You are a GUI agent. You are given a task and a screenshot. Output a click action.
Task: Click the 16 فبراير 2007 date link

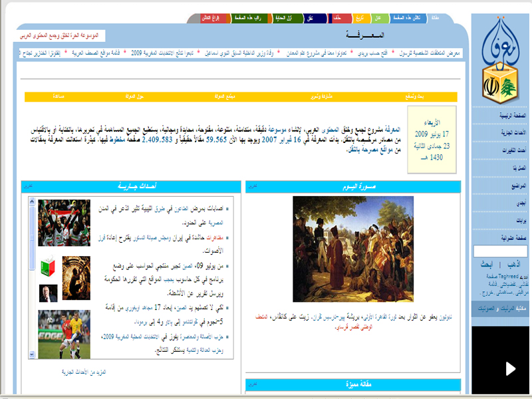280,140
